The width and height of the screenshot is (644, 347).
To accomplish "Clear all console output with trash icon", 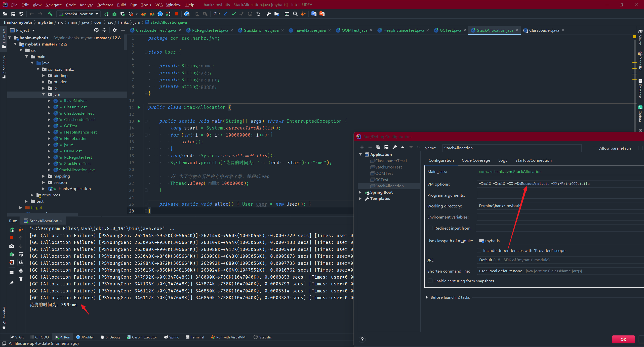I will [21, 279].
